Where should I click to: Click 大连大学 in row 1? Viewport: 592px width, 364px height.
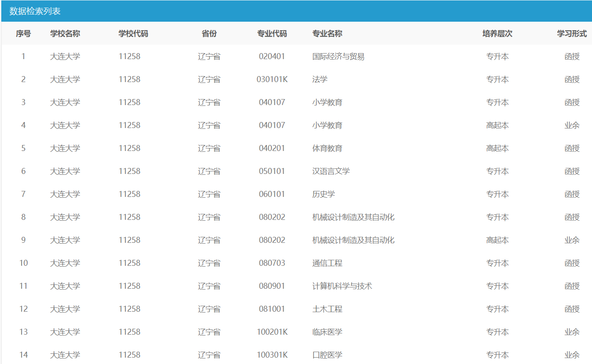[x=65, y=57]
